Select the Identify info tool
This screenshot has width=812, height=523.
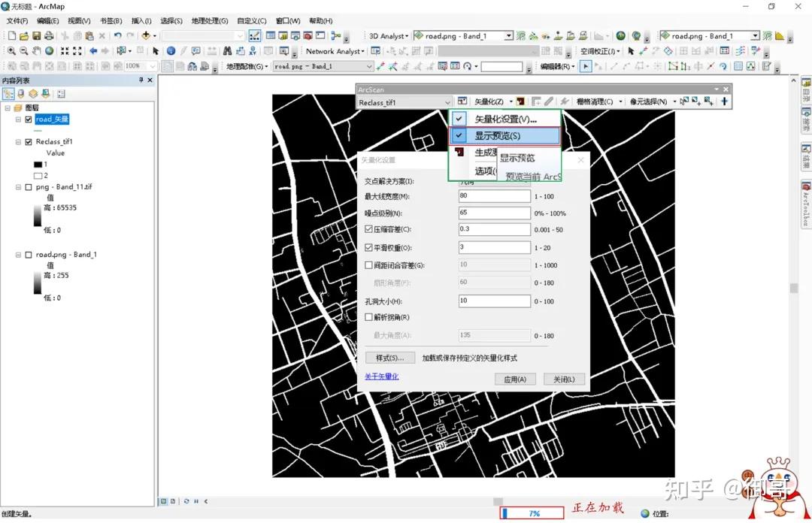(x=171, y=51)
